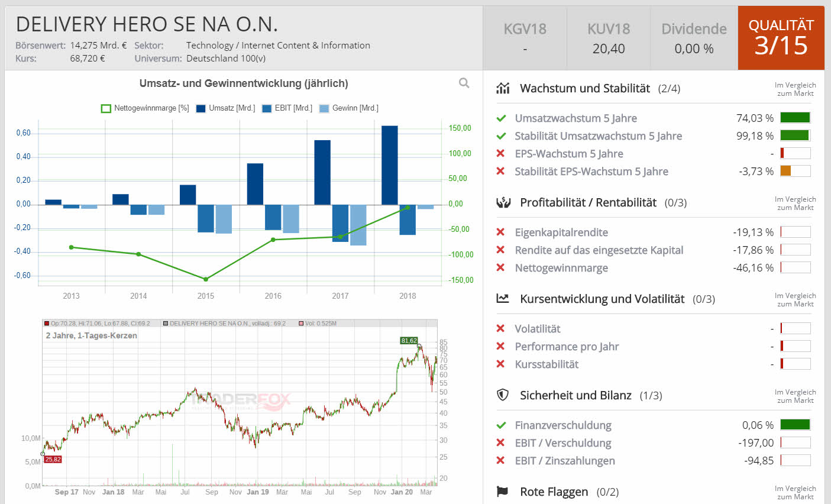Click the Rote Flaggen heading
This screenshot has height=504, width=831.
(x=554, y=492)
